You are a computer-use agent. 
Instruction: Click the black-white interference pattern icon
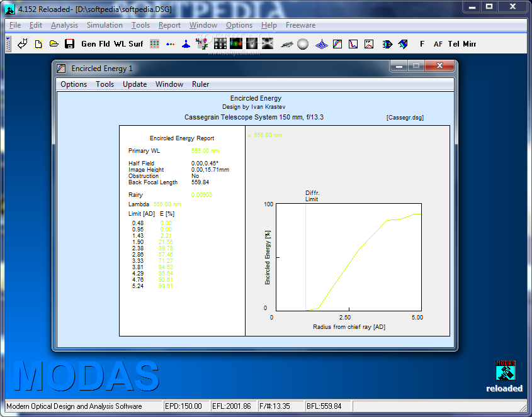pyautogui.click(x=268, y=44)
